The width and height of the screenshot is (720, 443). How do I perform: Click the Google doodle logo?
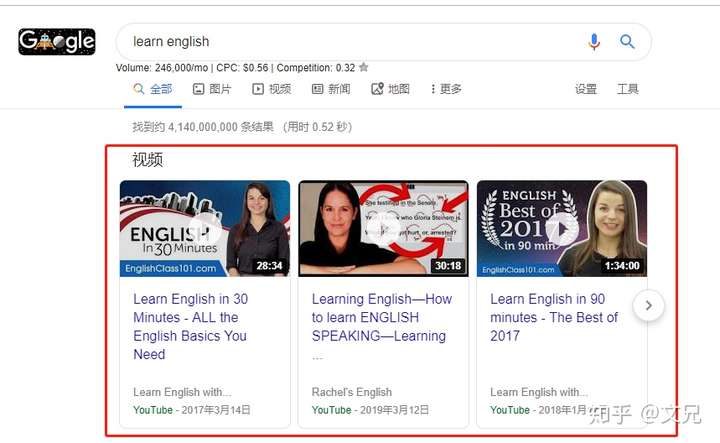[57, 42]
